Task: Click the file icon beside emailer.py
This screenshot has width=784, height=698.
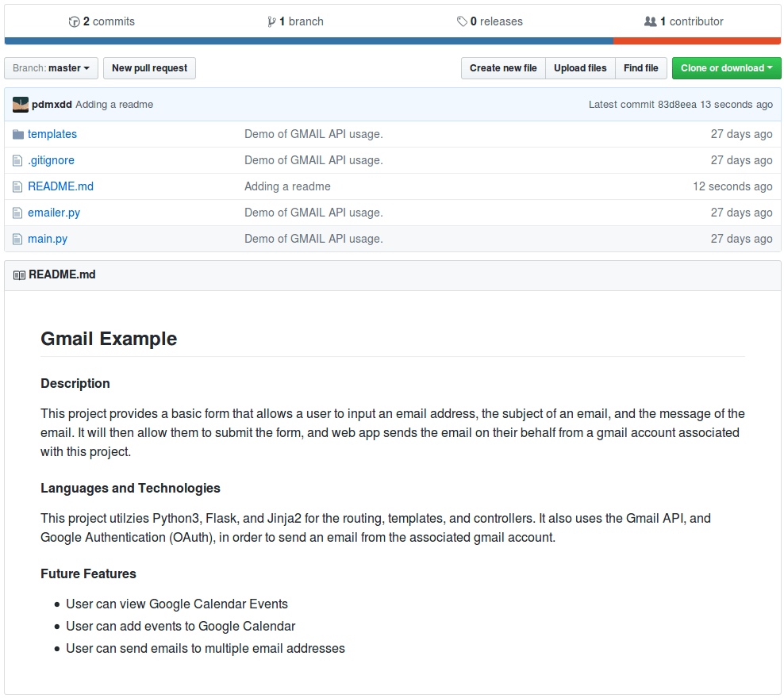Action: [x=17, y=212]
